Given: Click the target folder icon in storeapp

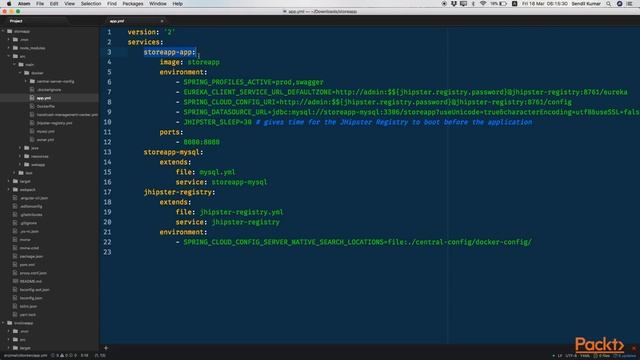Looking at the screenshot, I should (16, 181).
